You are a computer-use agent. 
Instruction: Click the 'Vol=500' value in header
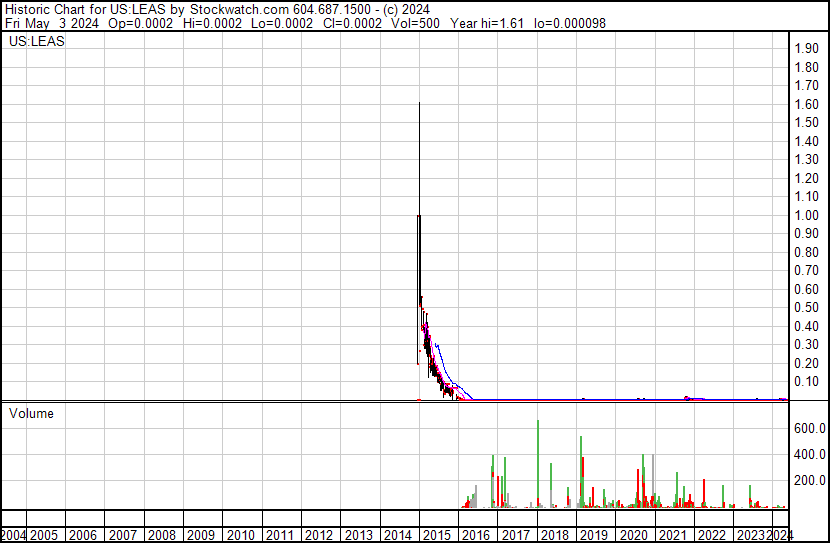point(416,23)
